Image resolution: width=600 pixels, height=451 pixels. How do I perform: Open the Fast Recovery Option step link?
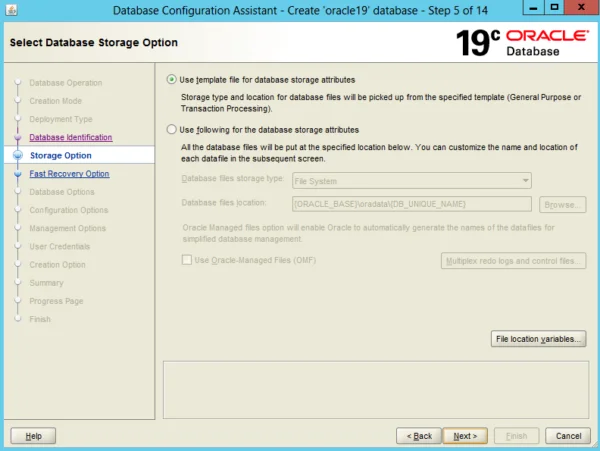pyautogui.click(x=69, y=174)
